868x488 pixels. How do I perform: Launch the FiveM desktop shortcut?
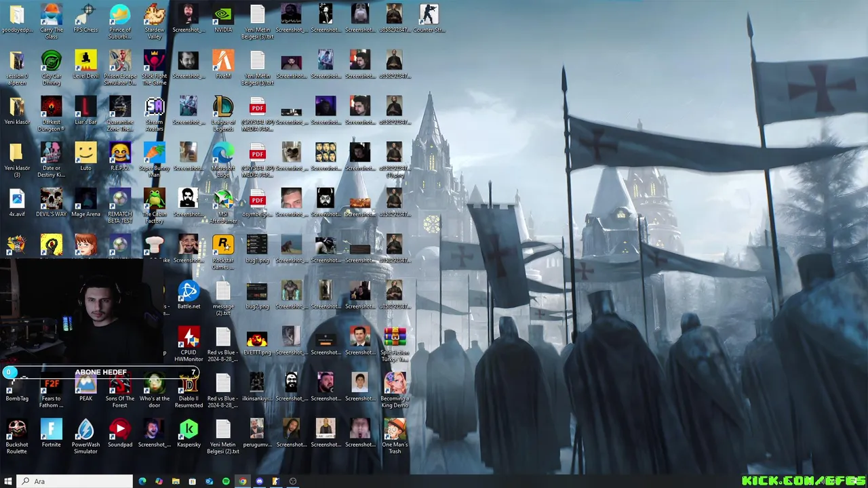[x=223, y=65]
